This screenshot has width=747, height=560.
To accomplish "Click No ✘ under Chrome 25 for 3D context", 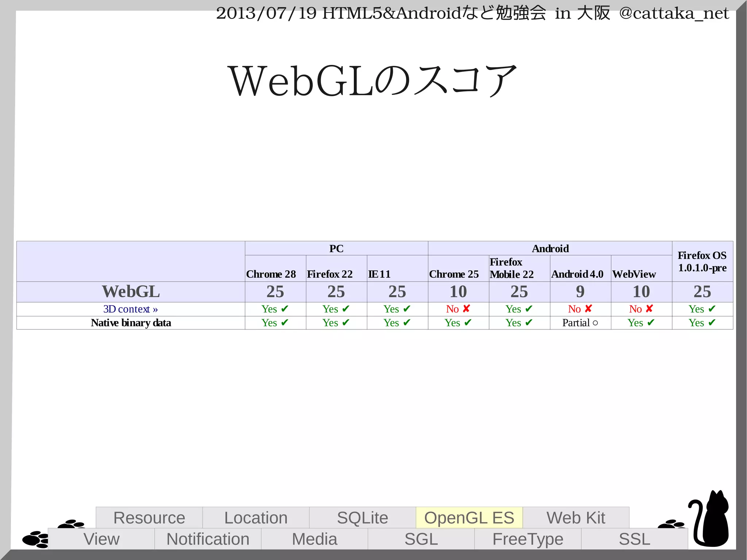I will coord(458,309).
